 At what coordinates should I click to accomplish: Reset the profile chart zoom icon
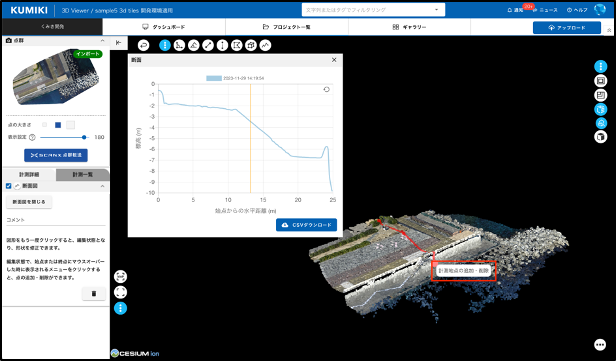tap(326, 90)
